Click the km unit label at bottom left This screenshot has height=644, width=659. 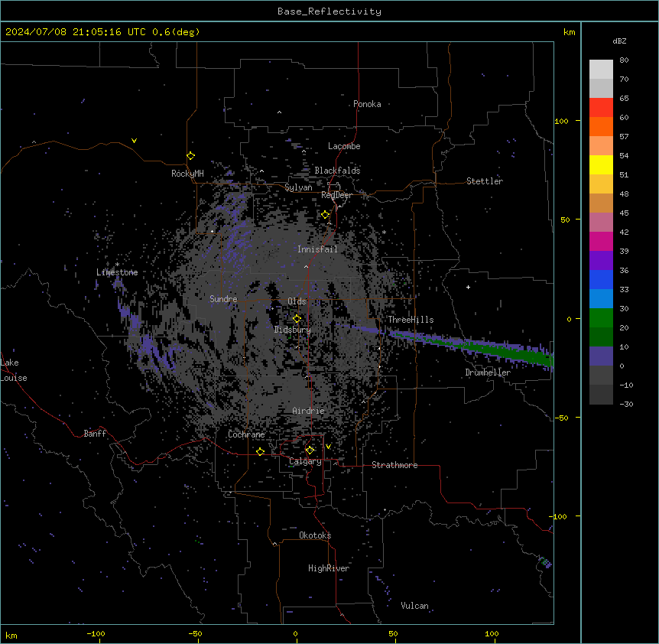tap(11, 636)
